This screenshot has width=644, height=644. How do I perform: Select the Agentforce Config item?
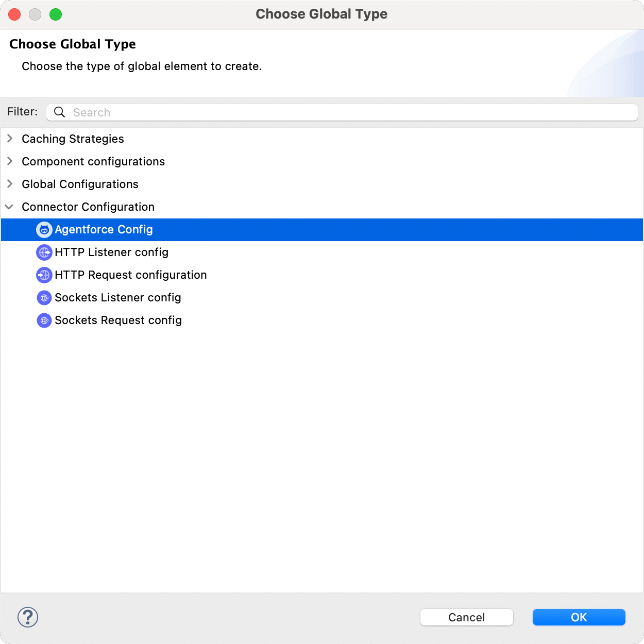click(x=322, y=230)
